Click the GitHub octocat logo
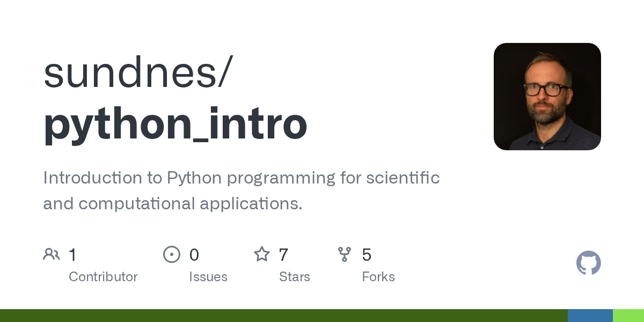Screen dimensions: 644x322 589,263
